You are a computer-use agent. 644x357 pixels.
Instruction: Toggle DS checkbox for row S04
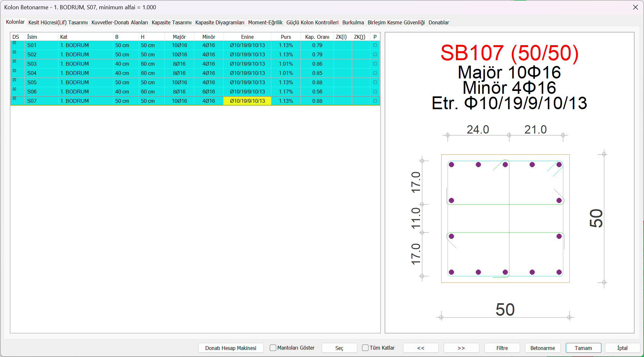pos(14,70)
